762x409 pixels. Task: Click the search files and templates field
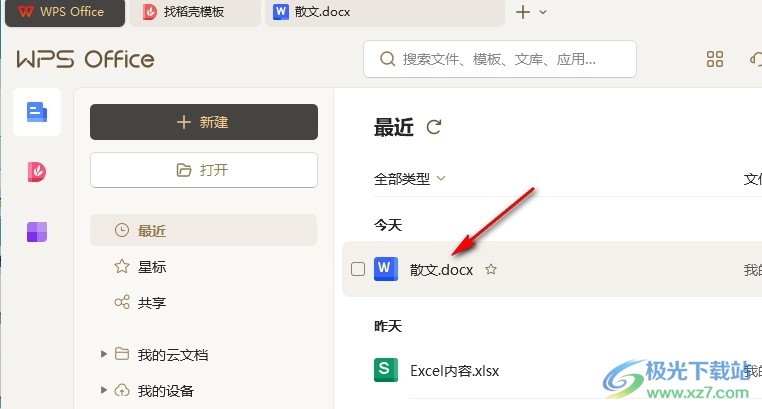pyautogui.click(x=500, y=59)
